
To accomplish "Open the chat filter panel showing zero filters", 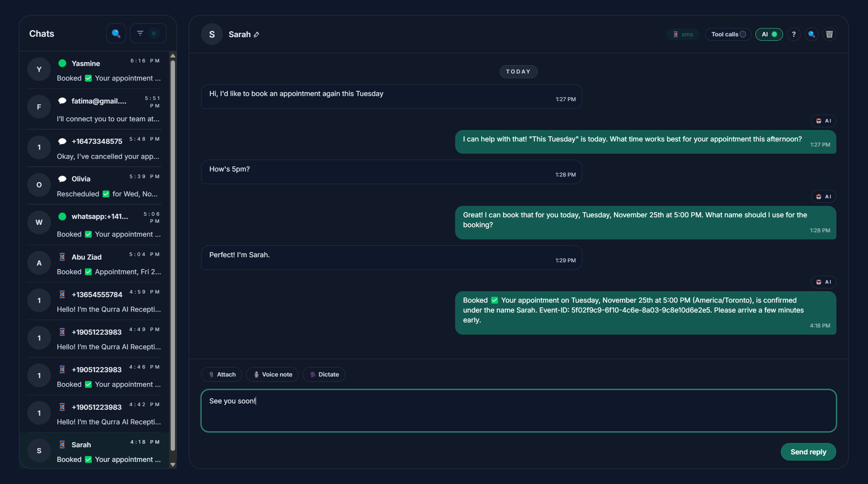I will (148, 33).
